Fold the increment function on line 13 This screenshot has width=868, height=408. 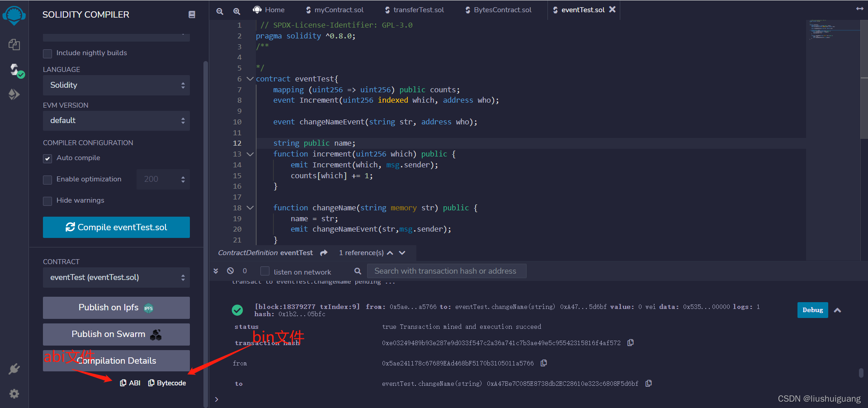click(x=250, y=154)
